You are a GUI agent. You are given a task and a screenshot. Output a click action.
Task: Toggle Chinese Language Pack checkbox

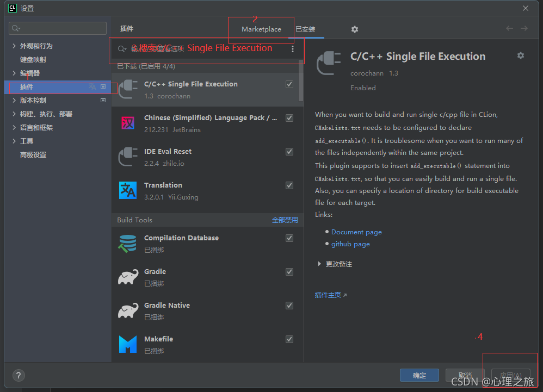(289, 118)
